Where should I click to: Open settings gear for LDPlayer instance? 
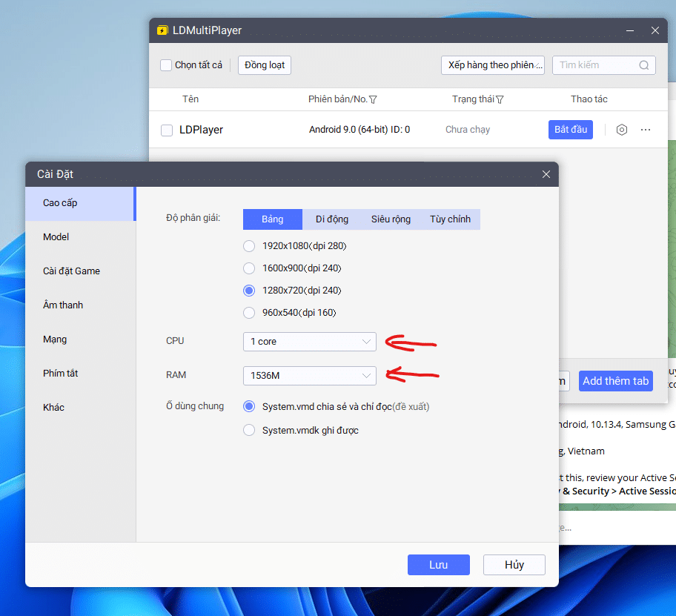click(621, 130)
